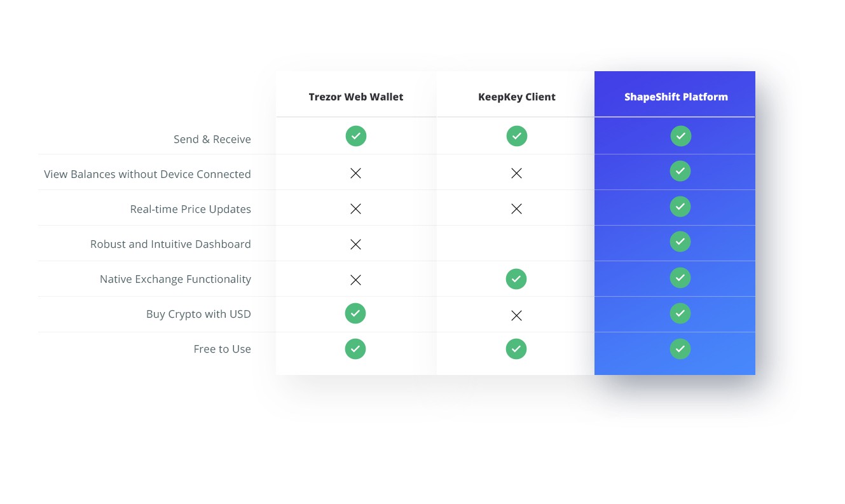Click the Free to Use row label
Viewport: 845px width, 504px height.
[223, 349]
